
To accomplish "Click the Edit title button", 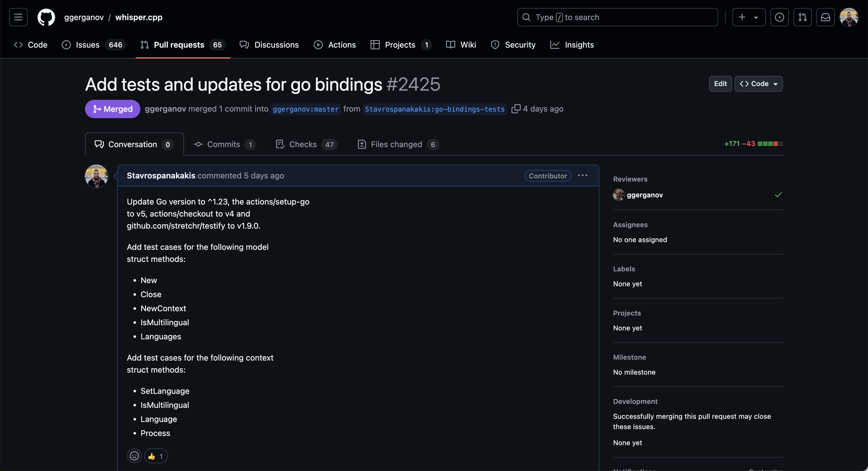I will (720, 83).
